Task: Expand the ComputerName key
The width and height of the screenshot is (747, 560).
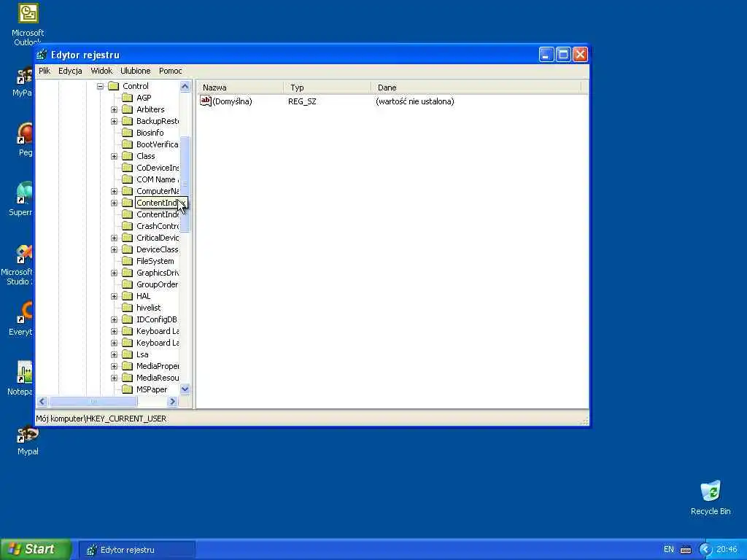Action: 114,192
